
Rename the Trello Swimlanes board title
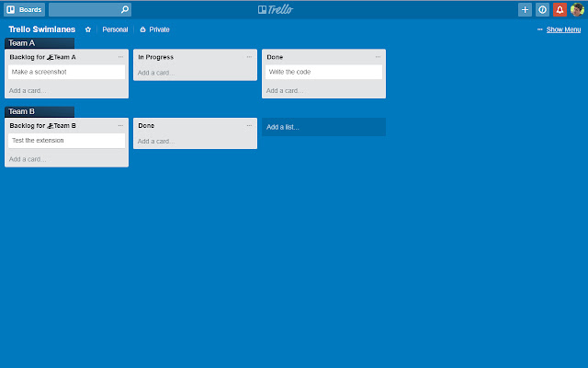[x=42, y=29]
